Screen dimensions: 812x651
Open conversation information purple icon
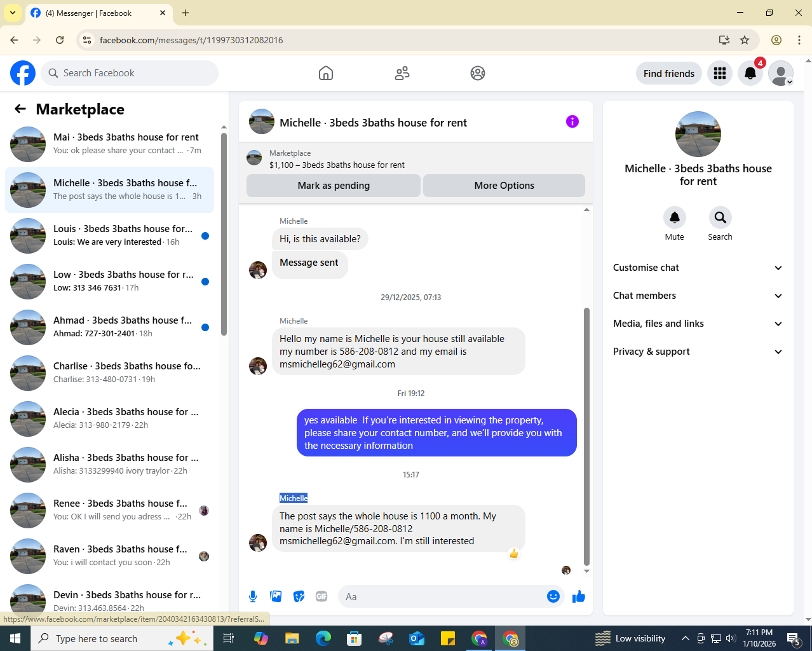(x=572, y=121)
